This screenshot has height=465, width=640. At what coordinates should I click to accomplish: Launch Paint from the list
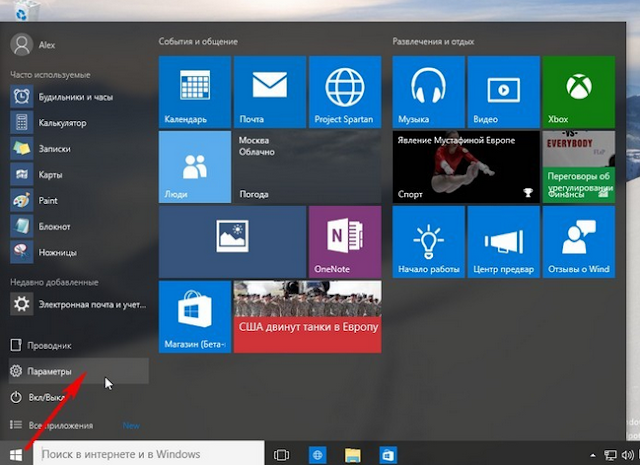click(x=79, y=200)
